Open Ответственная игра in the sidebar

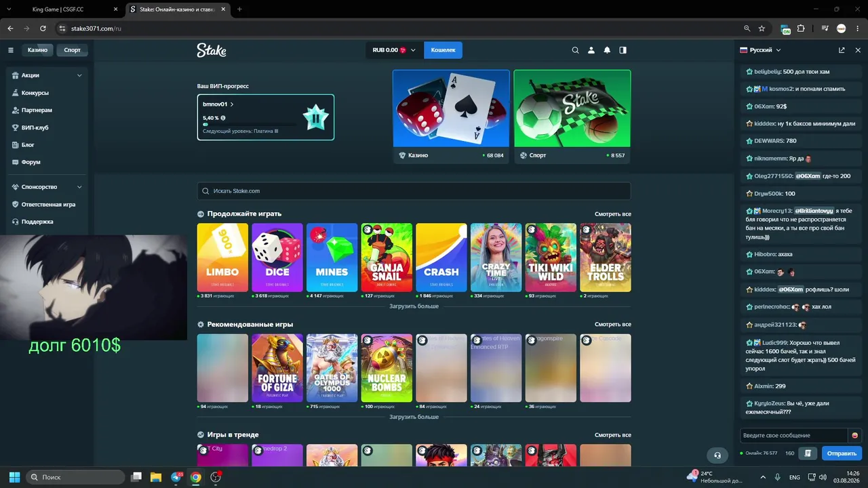coord(47,204)
